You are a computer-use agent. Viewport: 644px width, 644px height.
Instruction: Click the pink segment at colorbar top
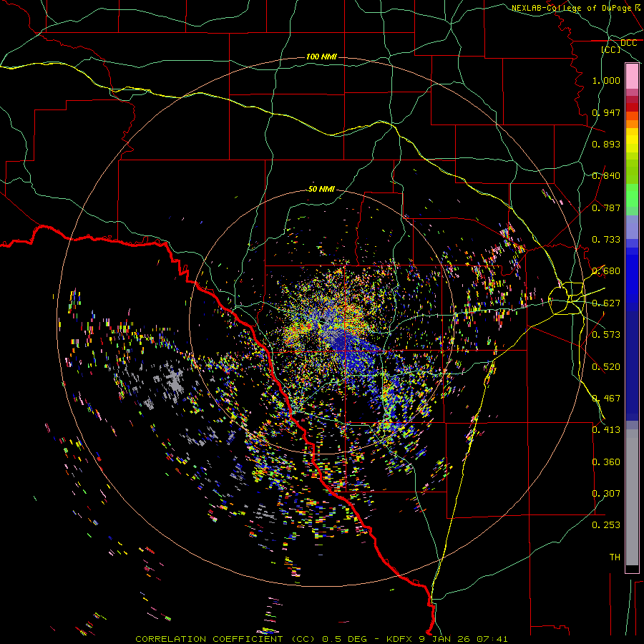pos(632,77)
